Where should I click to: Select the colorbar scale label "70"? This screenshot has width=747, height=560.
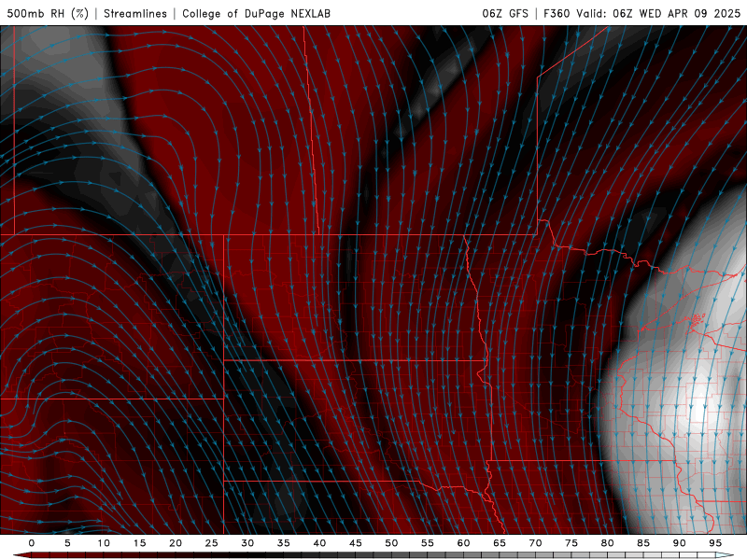click(535, 543)
